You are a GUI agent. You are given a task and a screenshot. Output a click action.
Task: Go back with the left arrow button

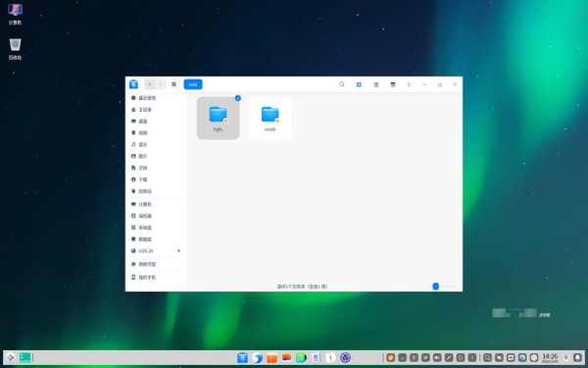pyautogui.click(x=150, y=84)
